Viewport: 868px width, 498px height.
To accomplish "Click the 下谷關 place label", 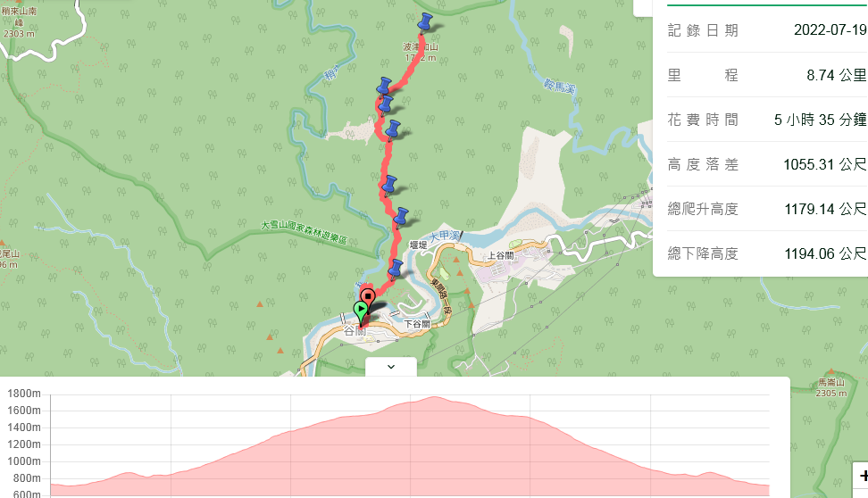I will (417, 324).
